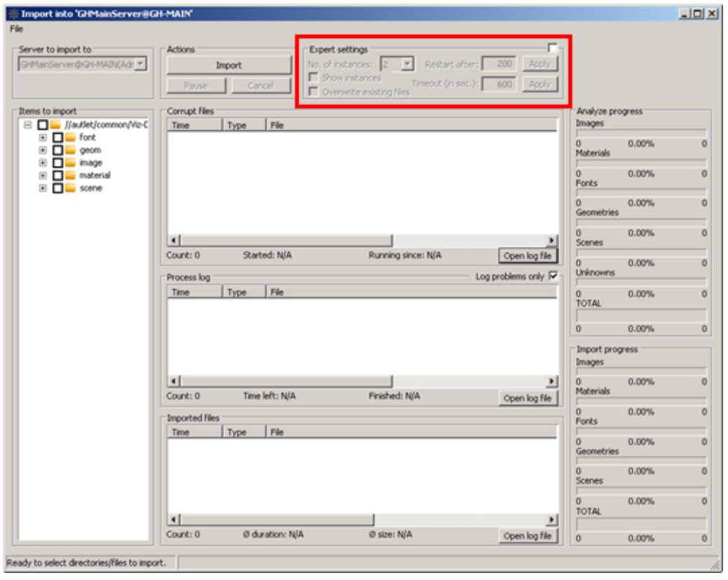
Task: Select the material folder icon
Action: pyautogui.click(x=70, y=175)
